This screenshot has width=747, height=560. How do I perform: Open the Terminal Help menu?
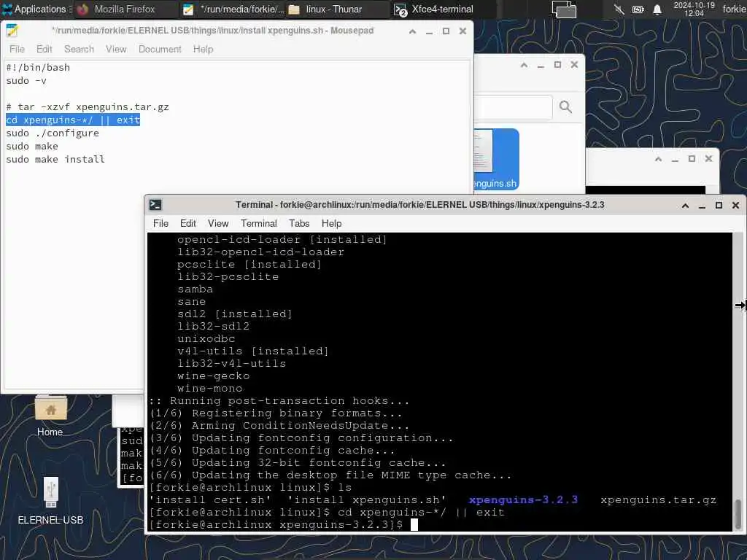click(332, 223)
